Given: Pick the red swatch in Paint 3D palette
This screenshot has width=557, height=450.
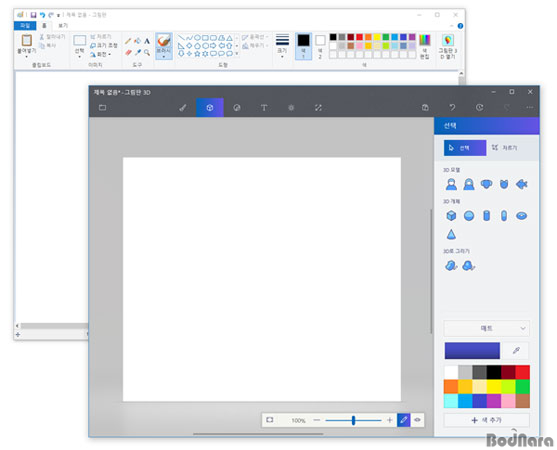Looking at the screenshot, I should pos(522,372).
